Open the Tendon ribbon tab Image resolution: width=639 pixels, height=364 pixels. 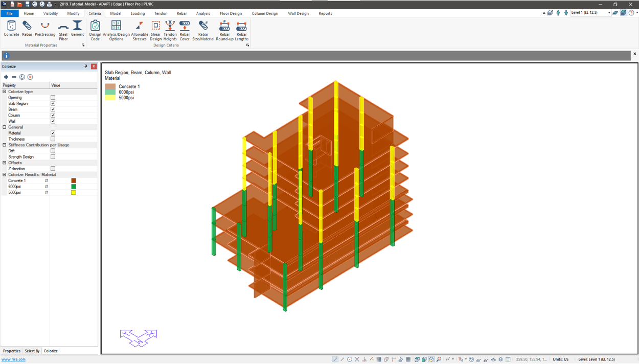tap(161, 14)
